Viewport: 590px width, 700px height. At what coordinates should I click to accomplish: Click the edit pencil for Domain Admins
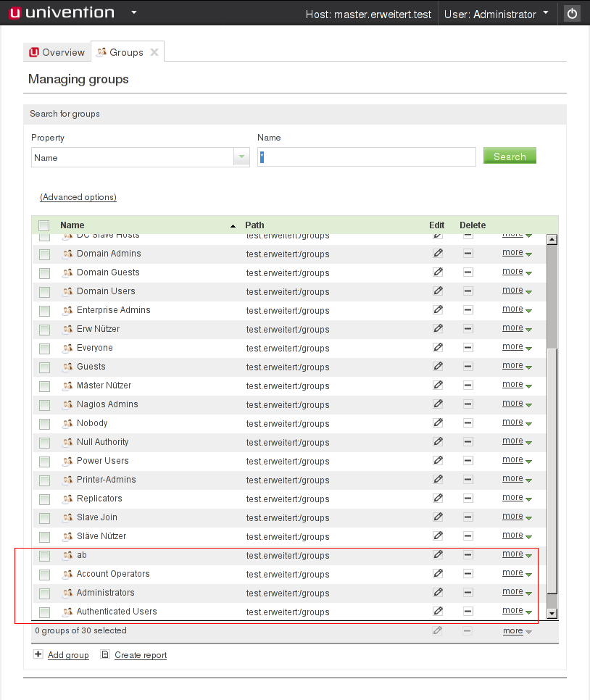[438, 253]
